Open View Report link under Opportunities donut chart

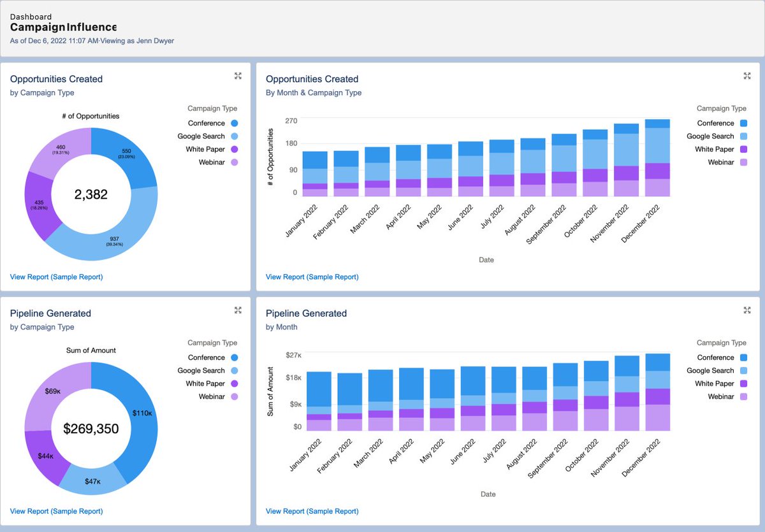tap(56, 277)
